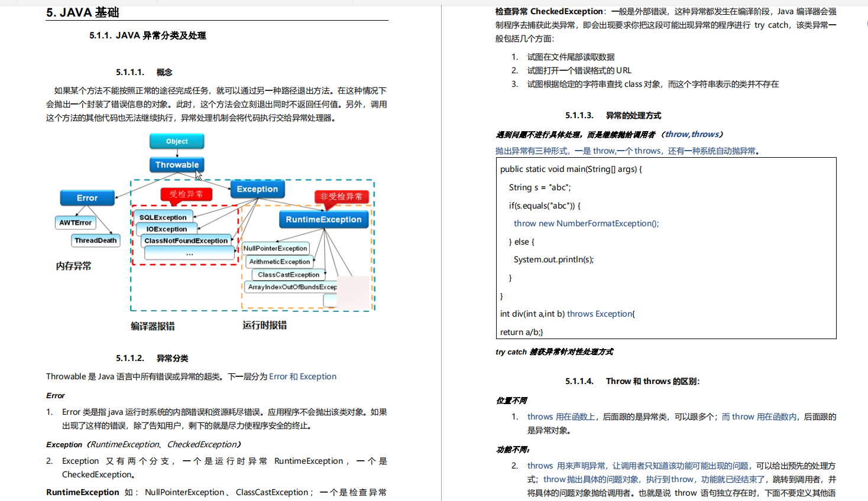Click the code line 'System.out.println(s);'
The height and width of the screenshot is (501, 868).
554,259
